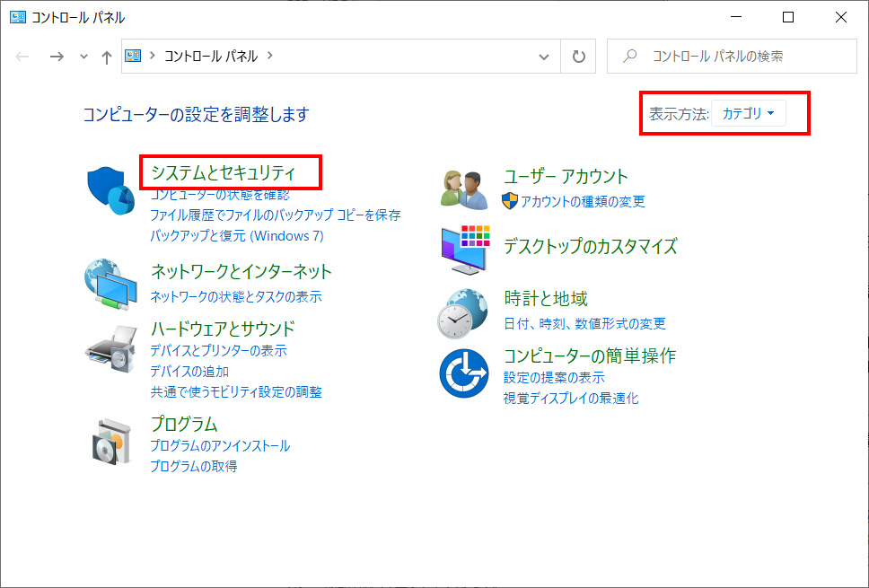
Task: Click プログラムのアンインストール link
Action: 220,445
